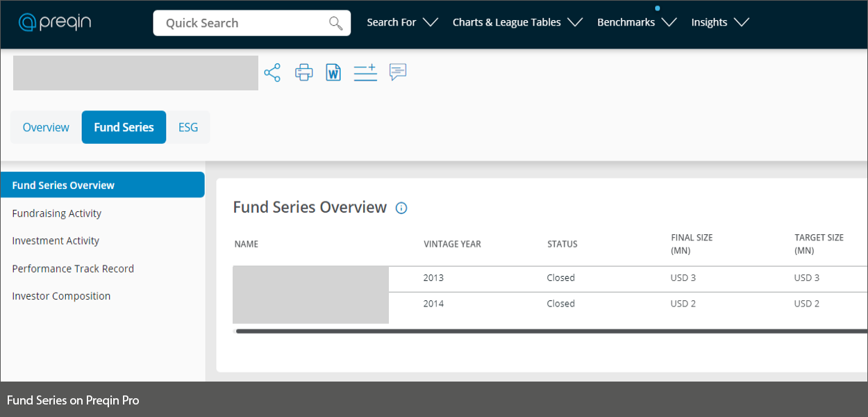This screenshot has height=417, width=868.
Task: Click the 2013 vintage year cell
Action: [x=433, y=278]
